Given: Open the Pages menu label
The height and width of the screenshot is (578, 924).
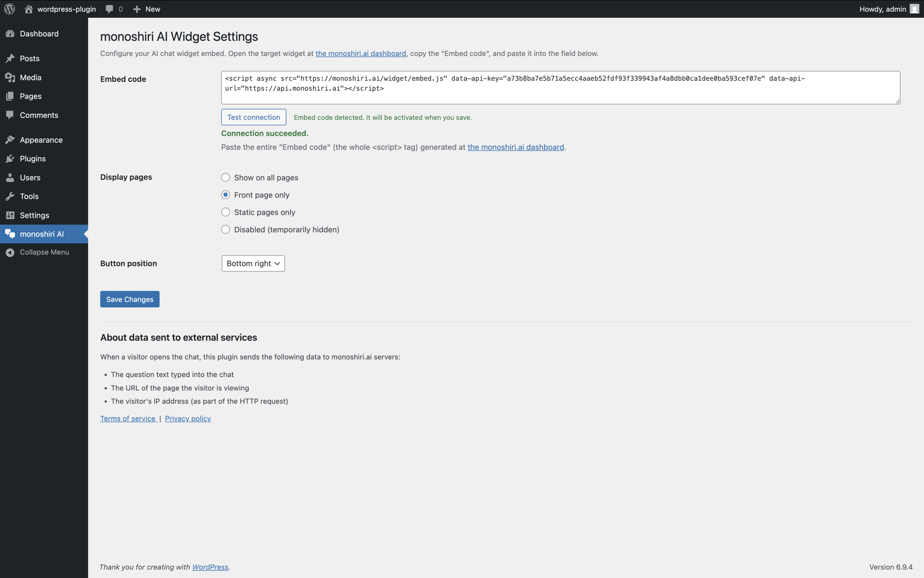Looking at the screenshot, I should point(31,96).
